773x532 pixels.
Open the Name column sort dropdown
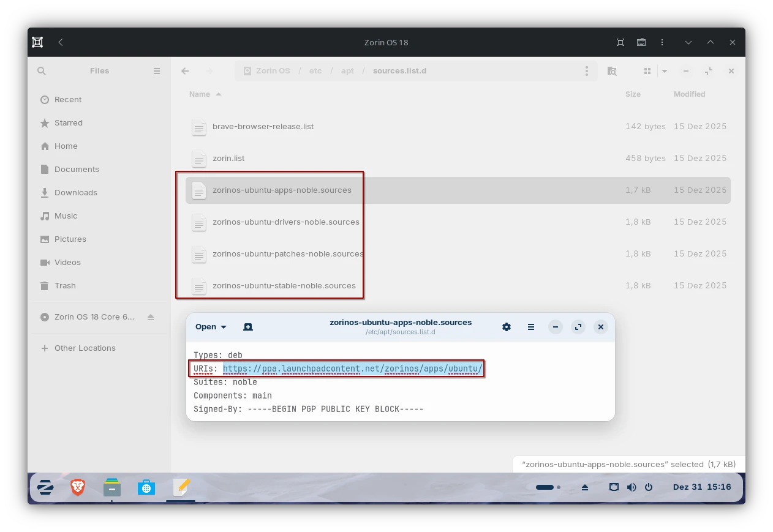pos(205,94)
